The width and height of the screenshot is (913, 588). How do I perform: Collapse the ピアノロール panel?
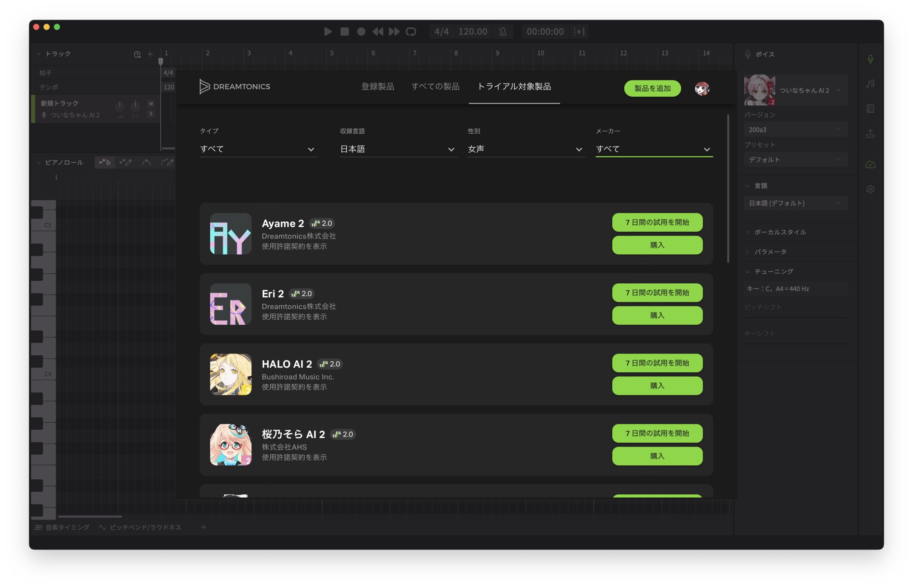point(39,162)
